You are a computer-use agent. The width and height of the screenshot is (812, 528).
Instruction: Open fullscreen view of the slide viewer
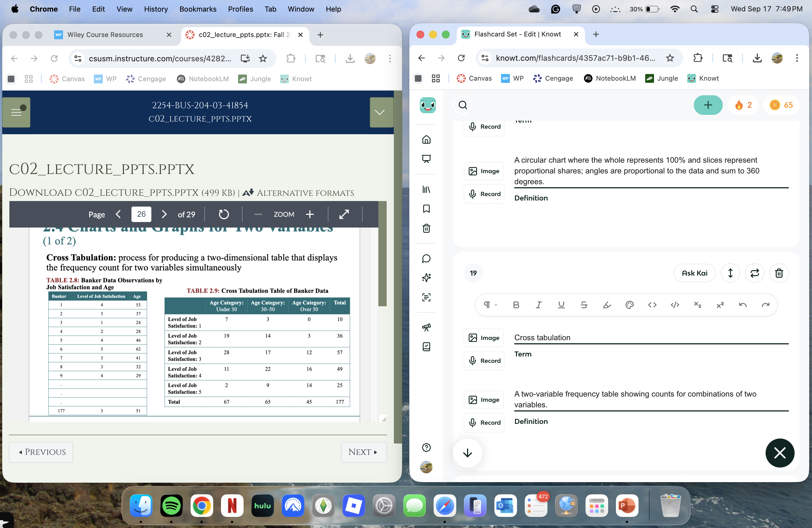pos(344,214)
